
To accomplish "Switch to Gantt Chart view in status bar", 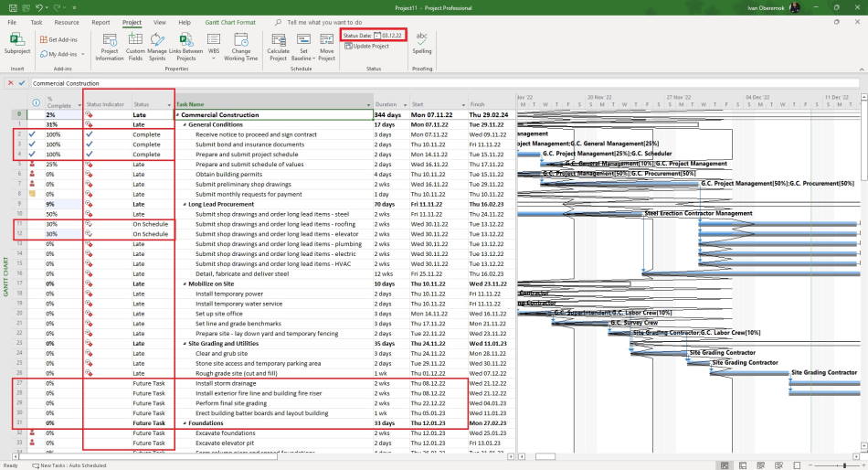I will point(724,465).
